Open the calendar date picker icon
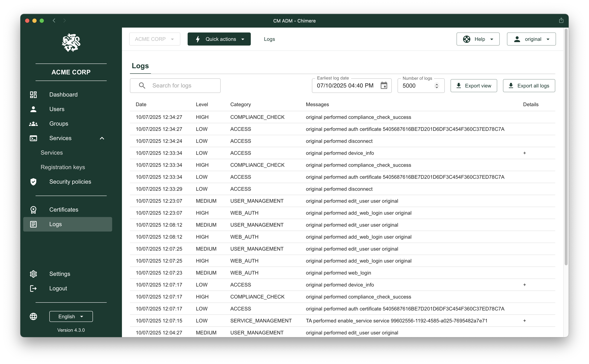589x364 pixels. click(x=384, y=85)
